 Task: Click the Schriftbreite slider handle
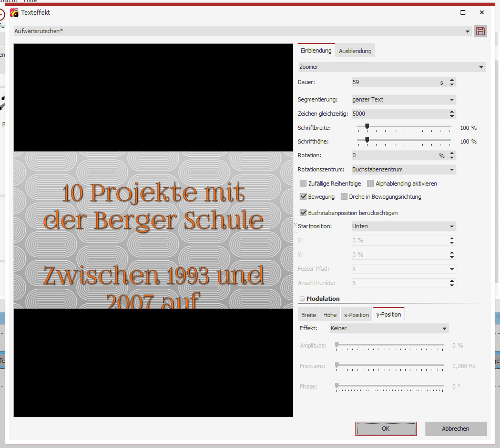coord(367,126)
